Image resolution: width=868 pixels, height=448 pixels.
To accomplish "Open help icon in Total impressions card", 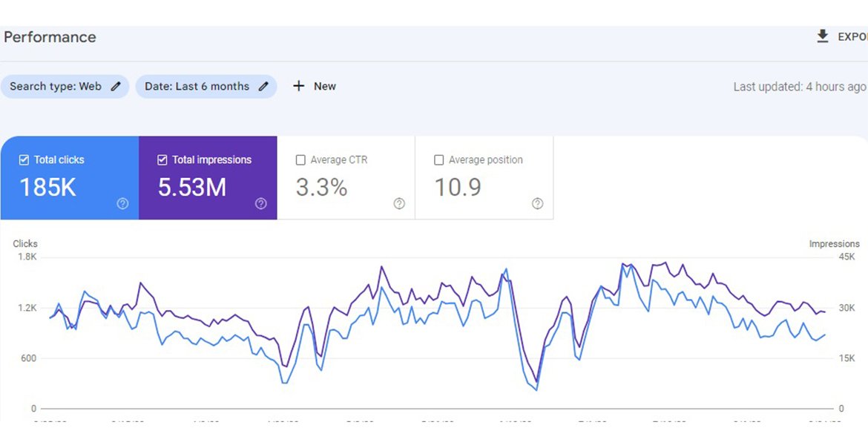I will [x=260, y=204].
